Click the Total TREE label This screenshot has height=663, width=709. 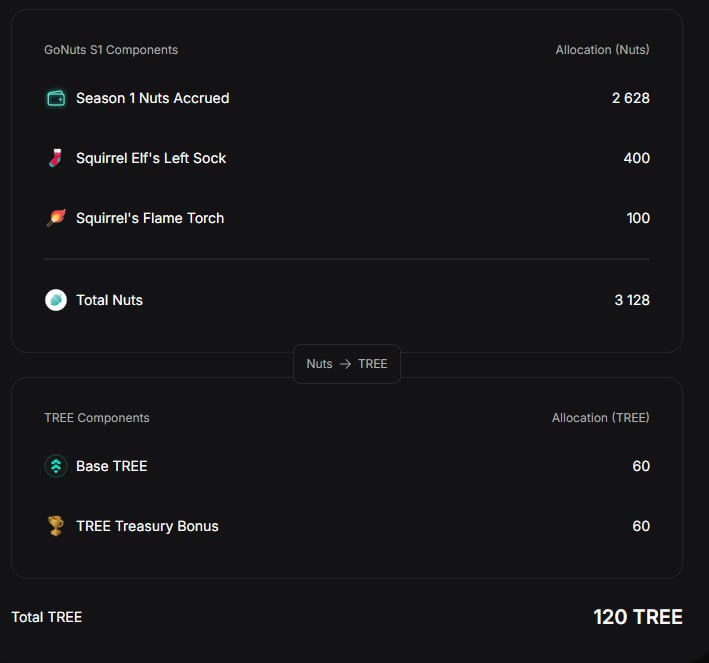47,617
